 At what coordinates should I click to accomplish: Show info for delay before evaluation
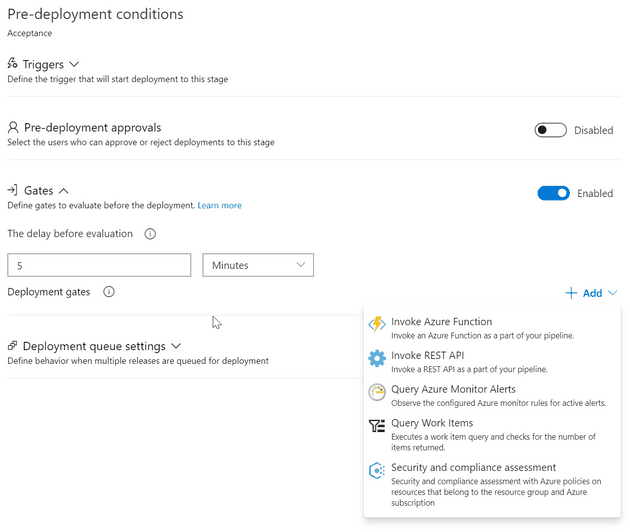click(150, 234)
